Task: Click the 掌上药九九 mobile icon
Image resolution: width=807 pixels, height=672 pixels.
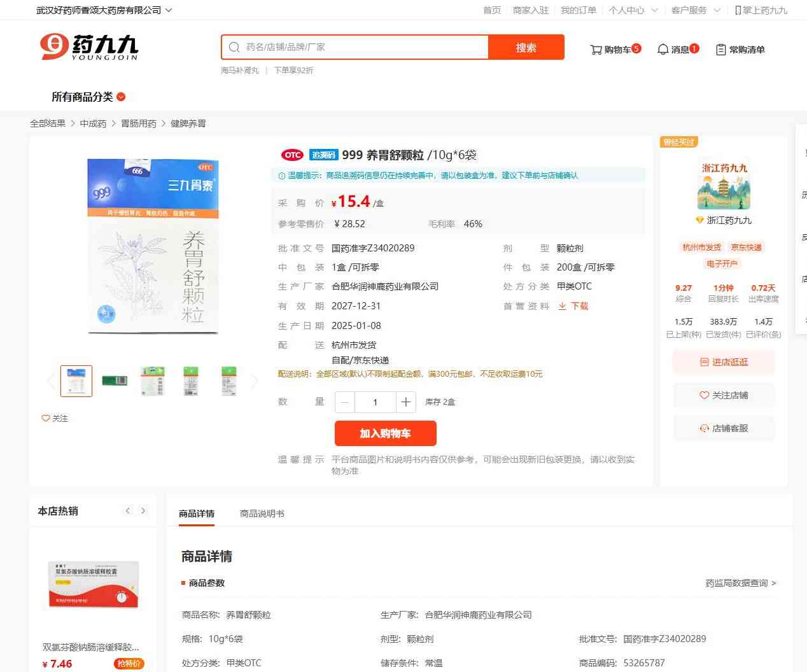Action: 738,10
